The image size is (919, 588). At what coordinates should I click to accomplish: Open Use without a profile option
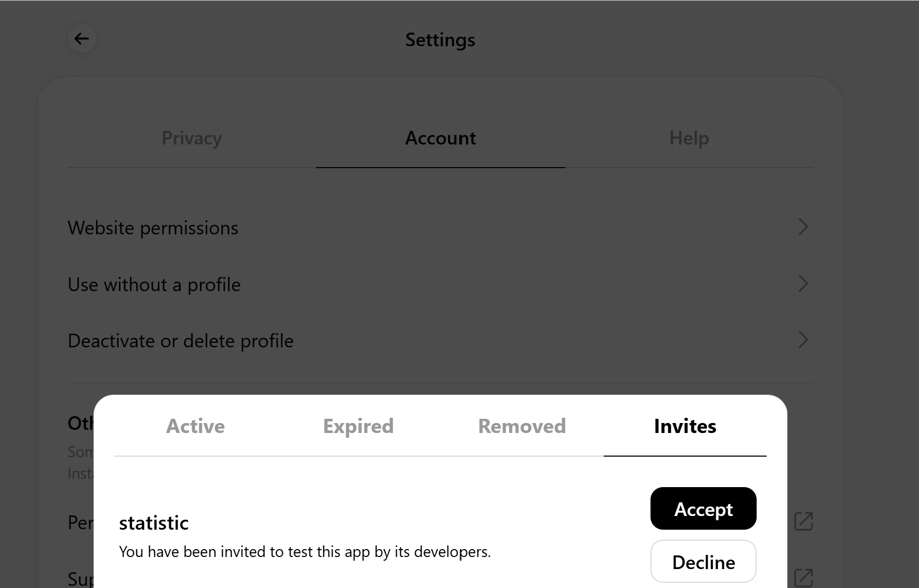(440, 284)
